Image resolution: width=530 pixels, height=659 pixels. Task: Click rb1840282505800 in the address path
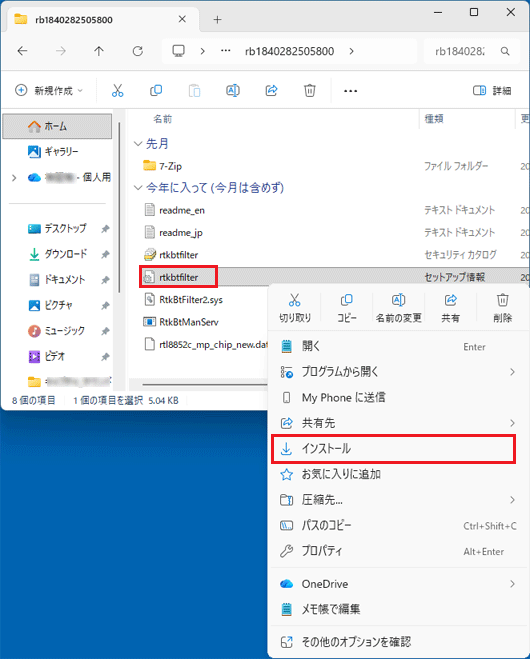coord(290,51)
